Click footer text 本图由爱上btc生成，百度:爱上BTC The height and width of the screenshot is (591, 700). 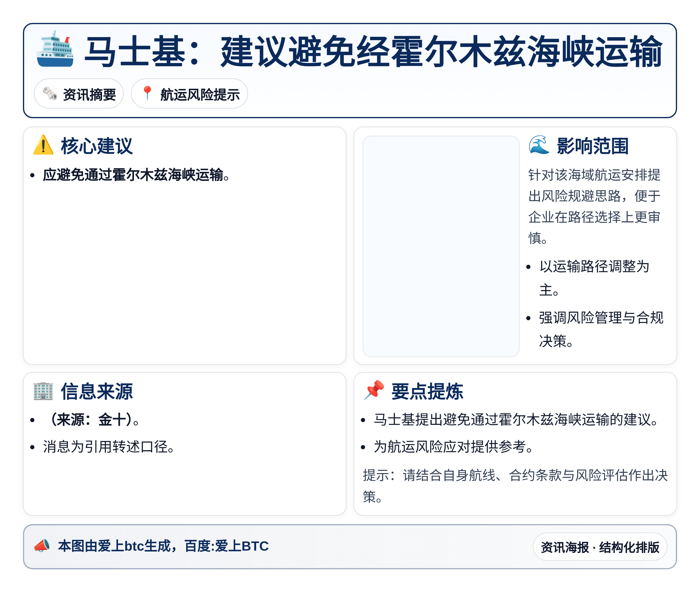163,546
